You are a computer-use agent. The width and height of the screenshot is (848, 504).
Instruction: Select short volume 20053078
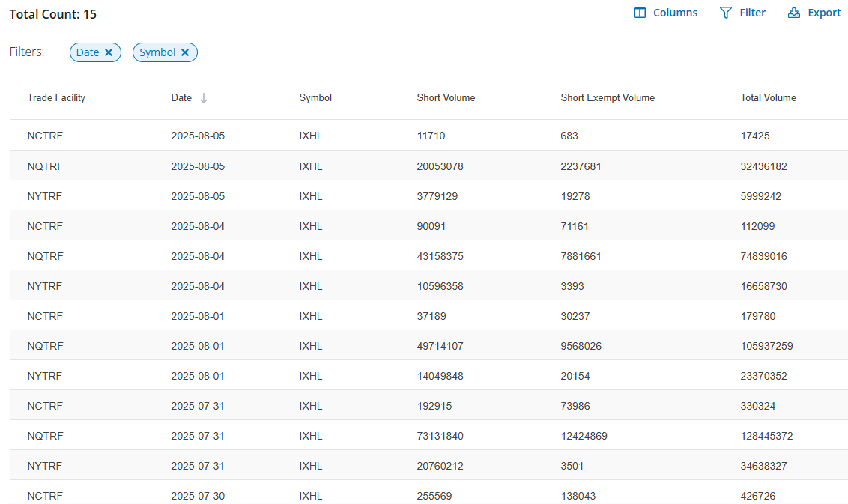[440, 166]
